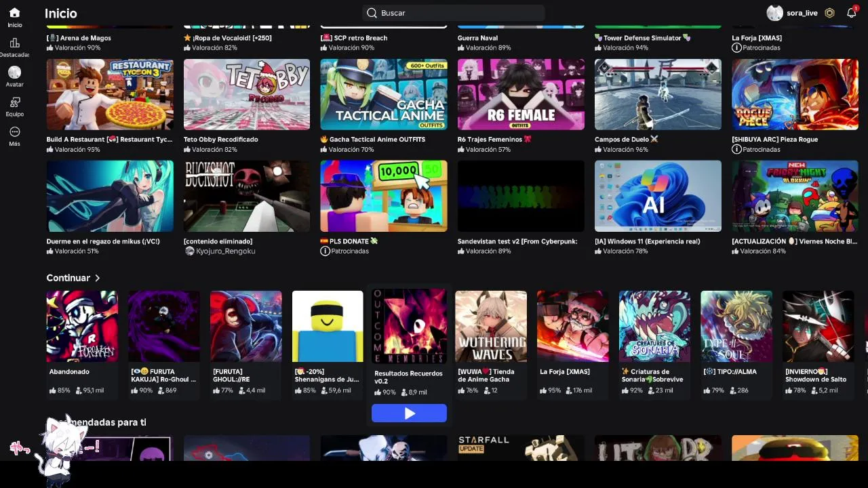Image resolution: width=868 pixels, height=488 pixels.
Task: Click the La Forja [XMAS] top-row title
Action: [757, 38]
